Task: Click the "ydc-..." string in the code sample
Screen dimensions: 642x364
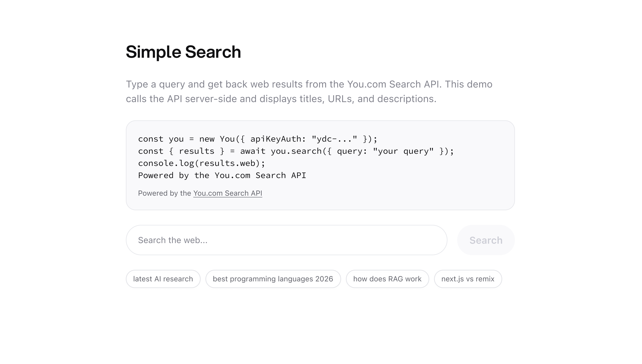Action: (334, 139)
